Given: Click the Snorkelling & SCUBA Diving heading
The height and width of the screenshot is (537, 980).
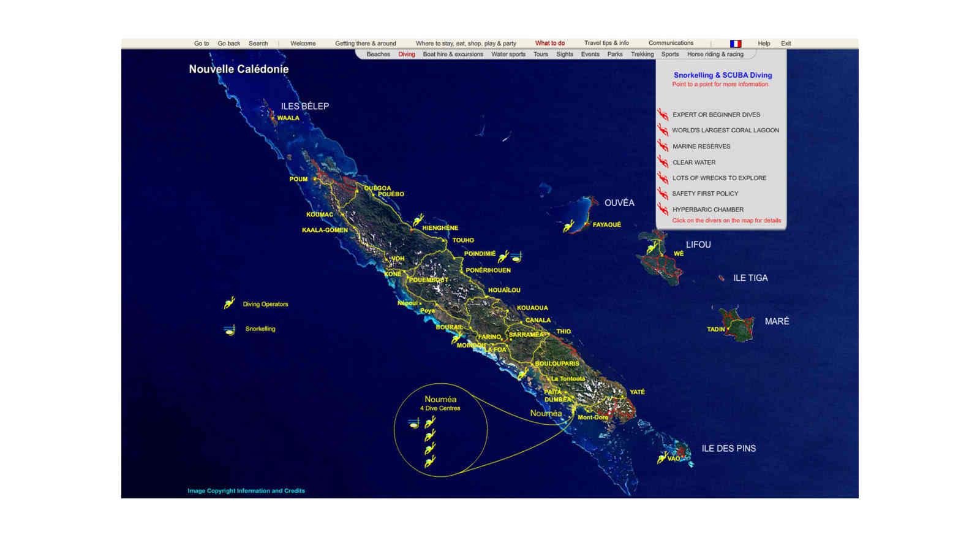Looking at the screenshot, I should point(723,75).
